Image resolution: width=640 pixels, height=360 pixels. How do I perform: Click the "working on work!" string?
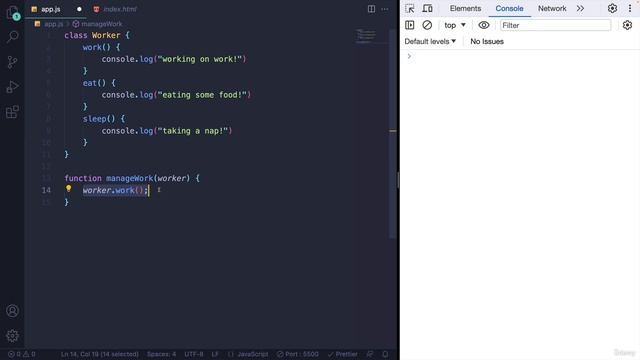(200, 59)
